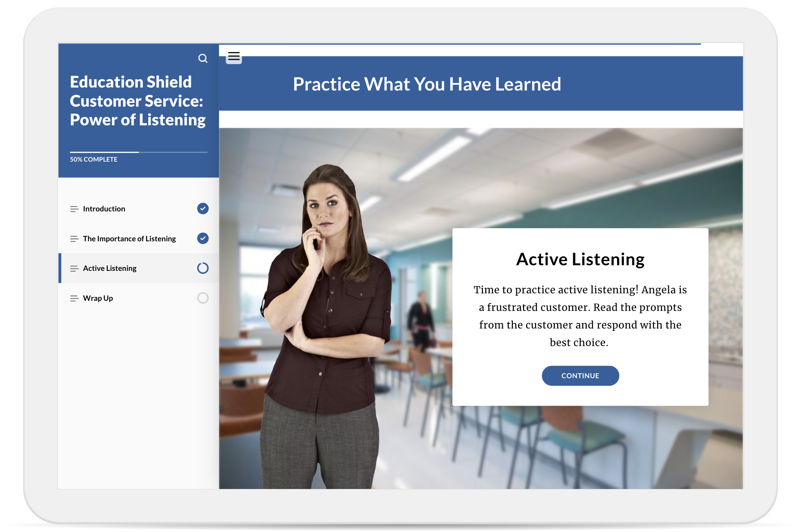Click the lesson progress bar at top
The width and height of the screenshot is (802, 532).
(x=460, y=44)
